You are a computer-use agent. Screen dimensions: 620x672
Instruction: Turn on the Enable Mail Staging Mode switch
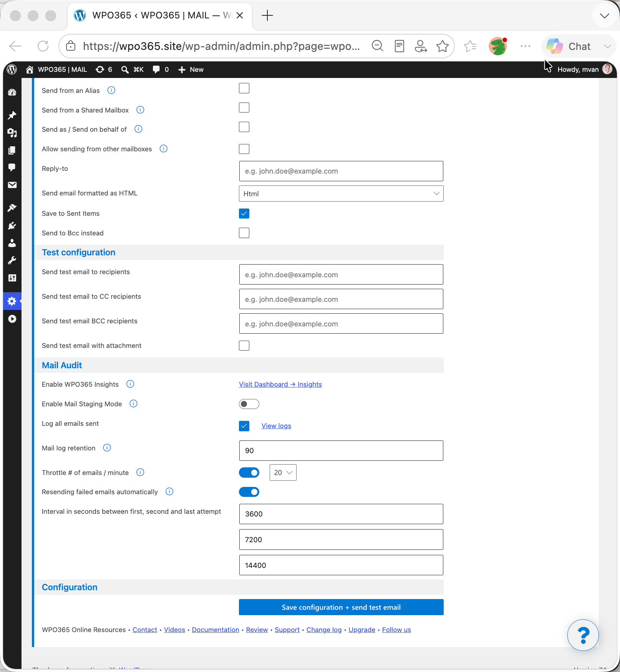[x=249, y=404]
